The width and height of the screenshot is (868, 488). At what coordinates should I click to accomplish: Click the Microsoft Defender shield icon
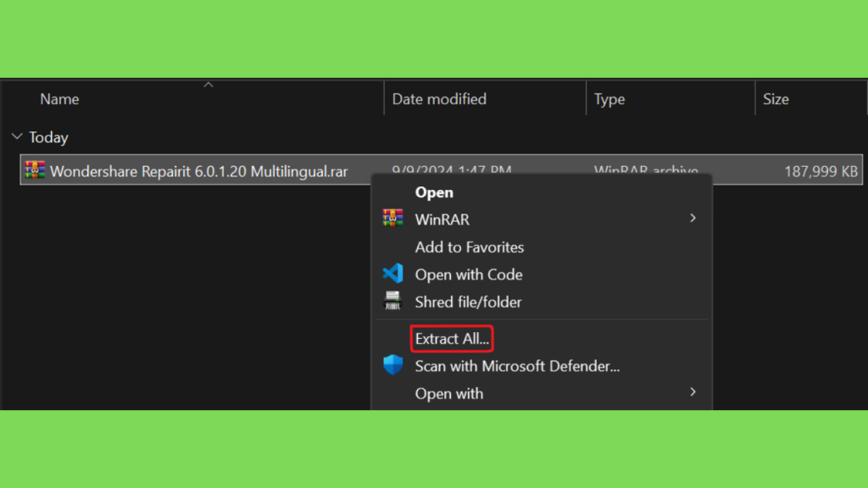[x=392, y=365]
